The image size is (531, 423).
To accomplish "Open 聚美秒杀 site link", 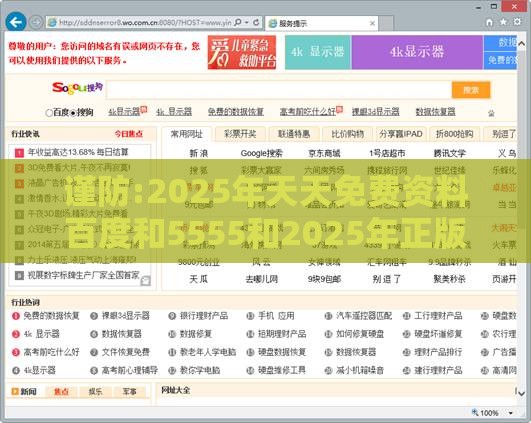I will click(450, 279).
